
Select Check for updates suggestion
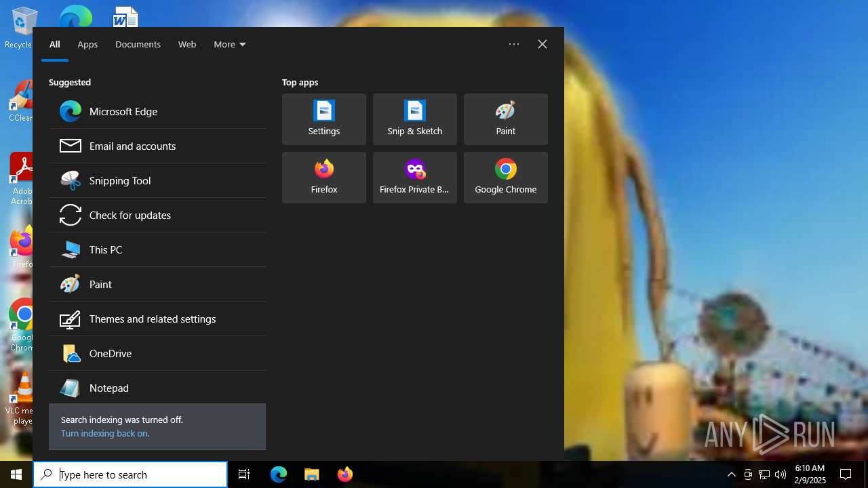coord(157,215)
